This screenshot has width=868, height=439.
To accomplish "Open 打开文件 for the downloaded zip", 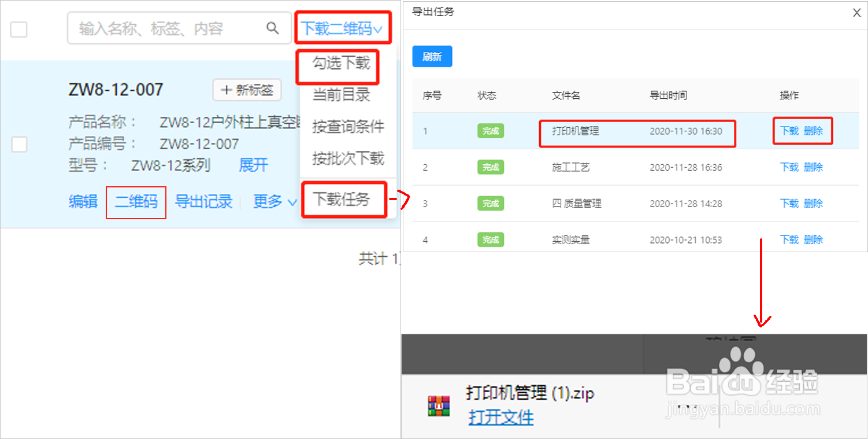I will pyautogui.click(x=500, y=418).
